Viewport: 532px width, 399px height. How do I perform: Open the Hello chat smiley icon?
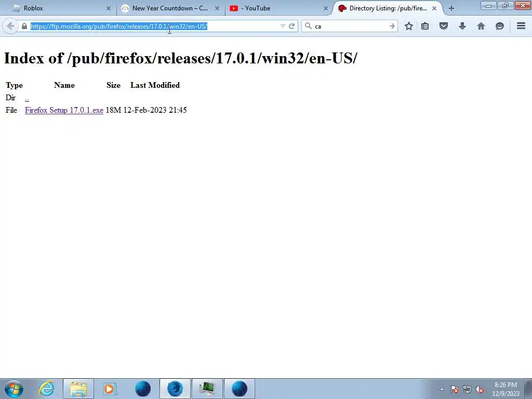click(x=499, y=26)
